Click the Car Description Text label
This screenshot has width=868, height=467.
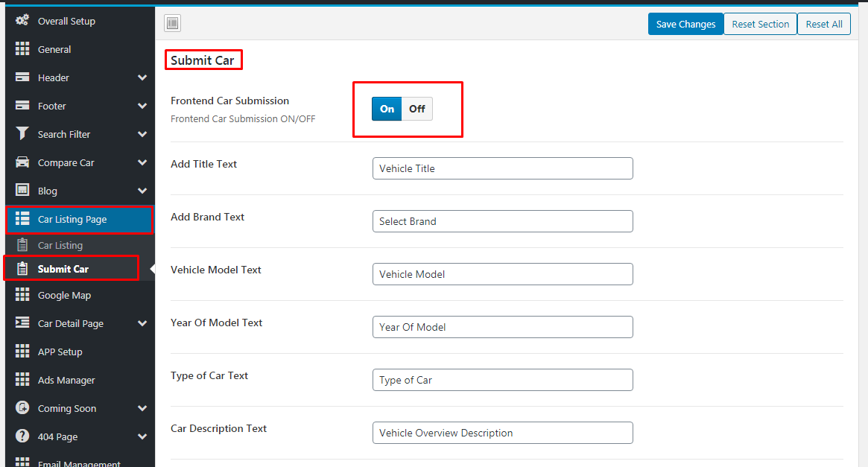click(x=218, y=428)
